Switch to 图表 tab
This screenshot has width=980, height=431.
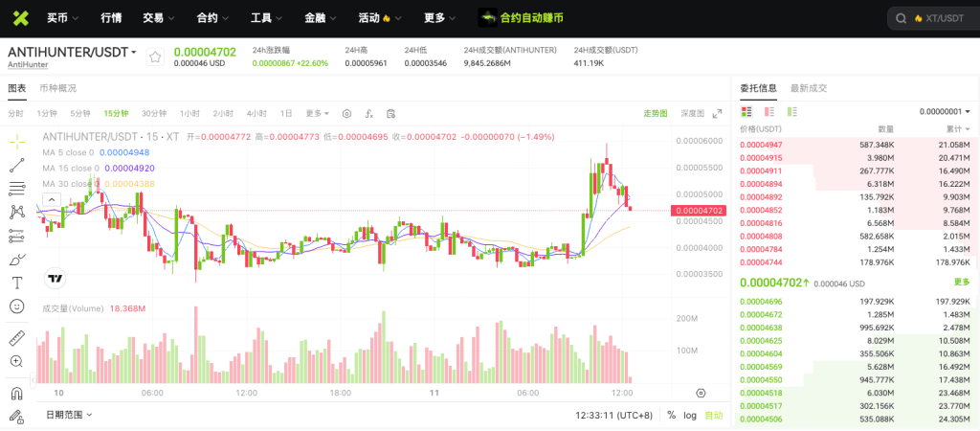tap(17, 88)
